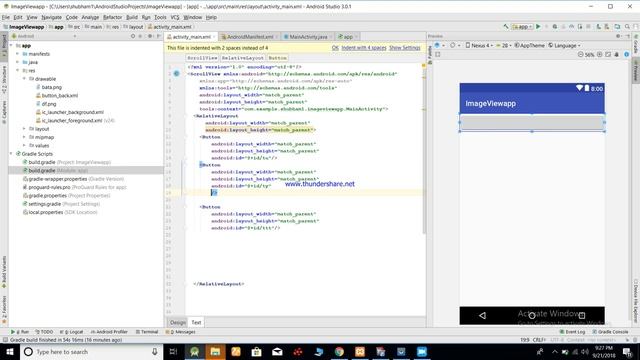
Task: Open the Refactor menu
Action: click(x=112, y=17)
